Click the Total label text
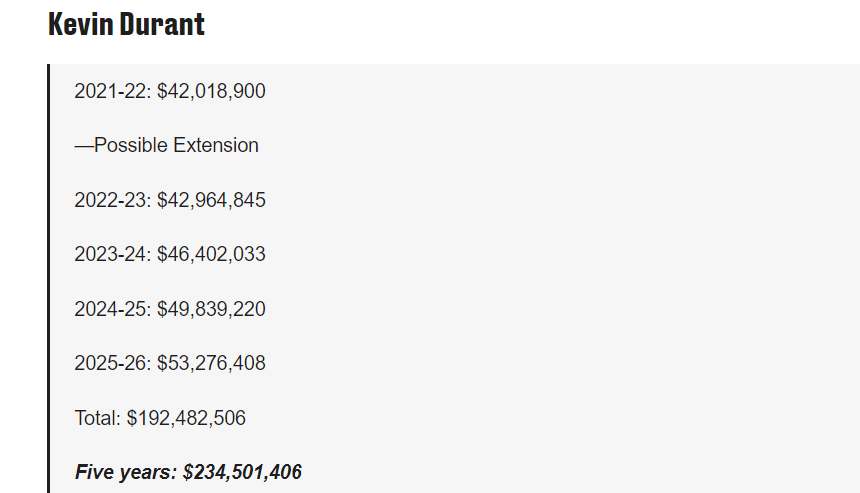 [x=97, y=418]
